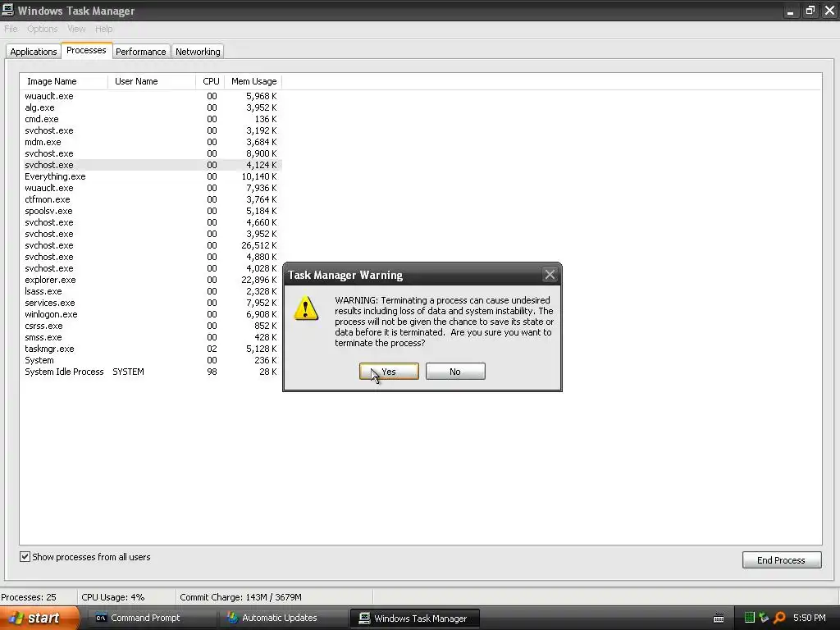Screen dimensions: 840x630
Task: Click the 22,896 K memory value
Action: coord(258,280)
